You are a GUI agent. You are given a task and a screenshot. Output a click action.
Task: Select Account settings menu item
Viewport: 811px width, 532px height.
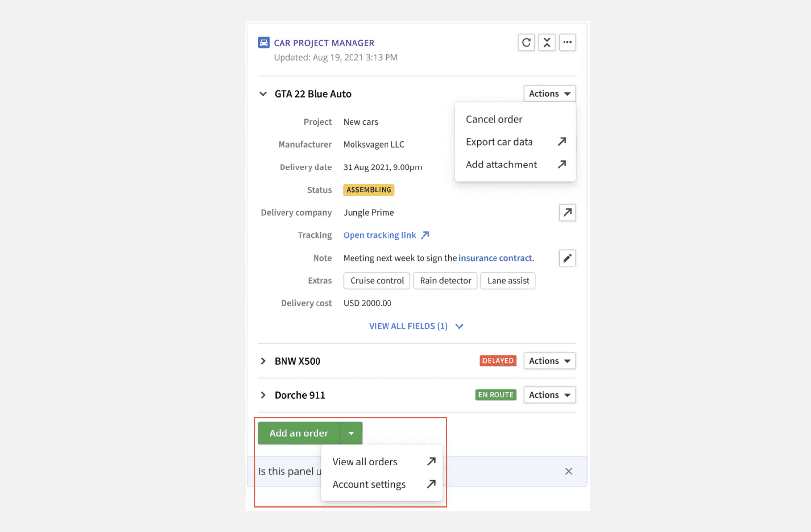click(382, 484)
